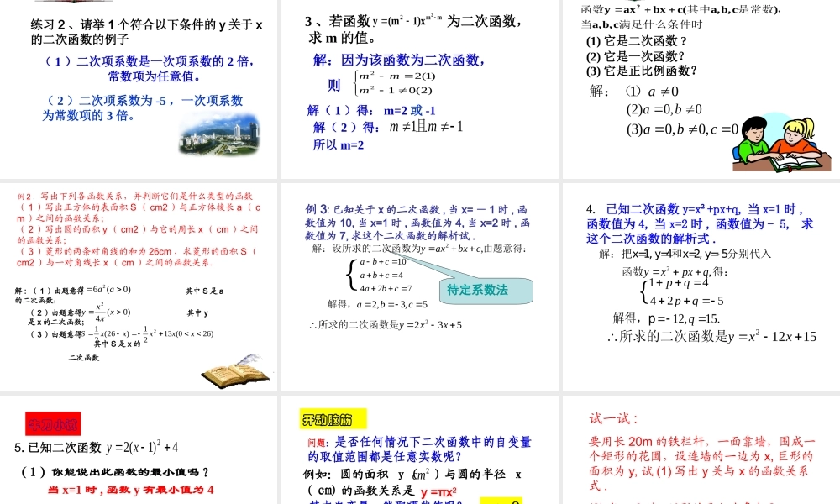The height and width of the screenshot is (504, 840).
Task: Click the question '你能说出此函数的最小值吗？'
Action: coord(129,472)
